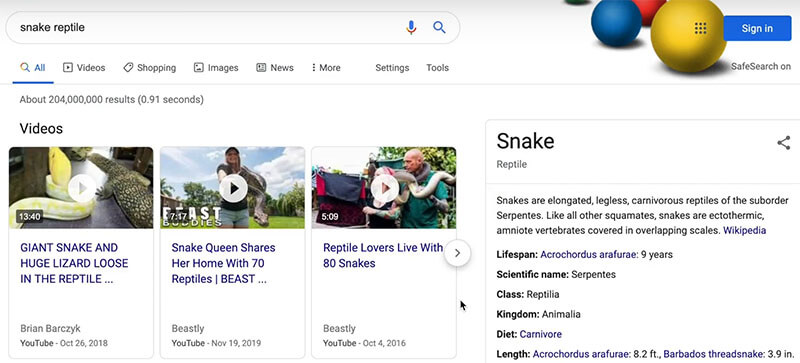Click the Scientific name: Serpentes row

556,275
